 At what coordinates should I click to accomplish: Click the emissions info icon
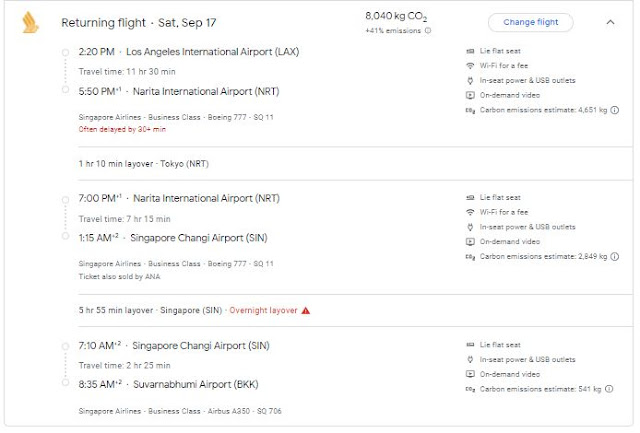point(429,31)
